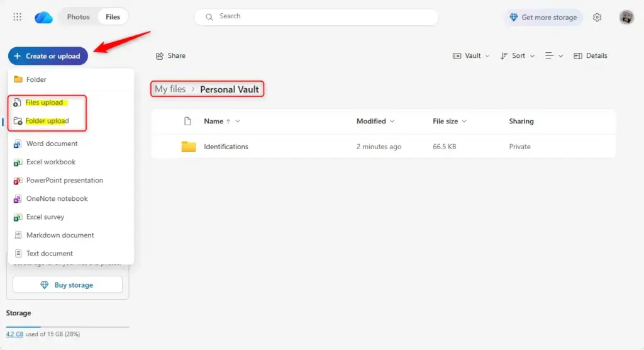Open the File size column dropdown
Screen dimensions: 644x350
point(464,121)
